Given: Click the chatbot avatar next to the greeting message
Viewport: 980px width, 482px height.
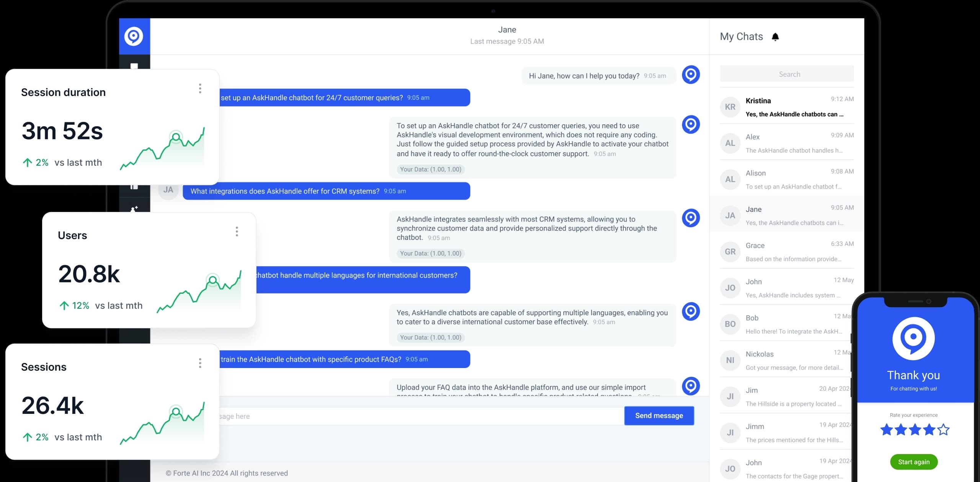Looking at the screenshot, I should [x=691, y=75].
